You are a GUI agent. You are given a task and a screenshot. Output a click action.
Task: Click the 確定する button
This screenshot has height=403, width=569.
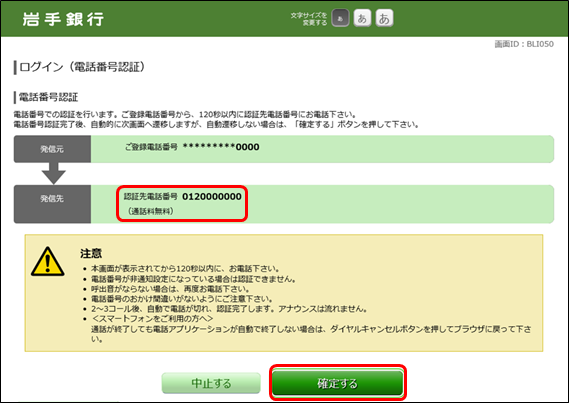point(338,383)
